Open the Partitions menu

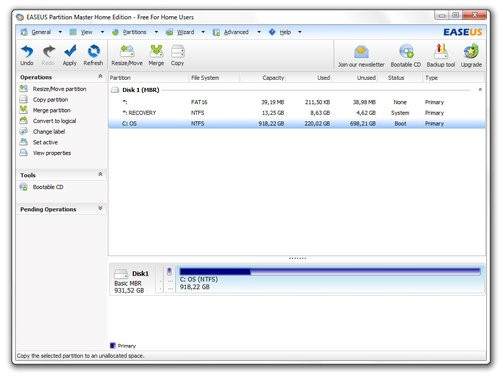coord(134,32)
